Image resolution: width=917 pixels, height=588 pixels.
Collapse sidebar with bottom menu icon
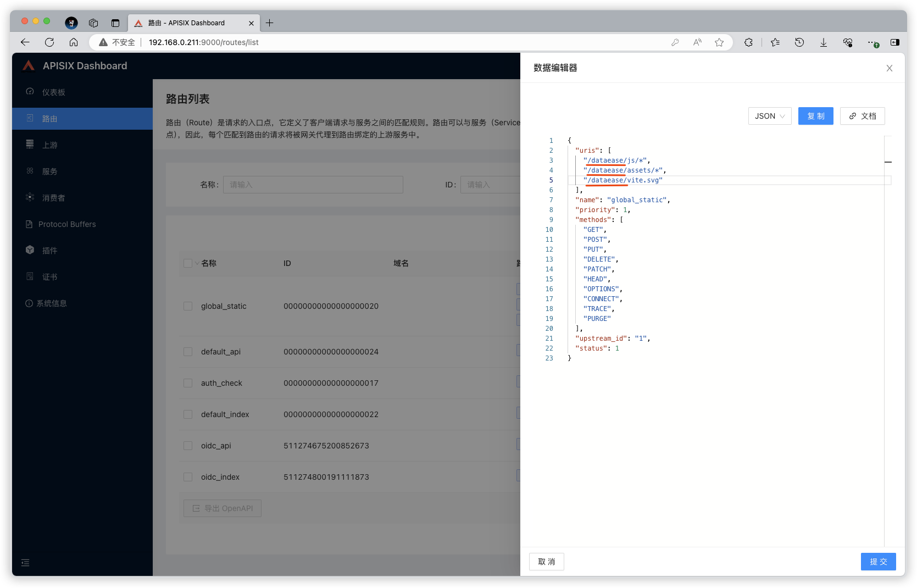25,563
